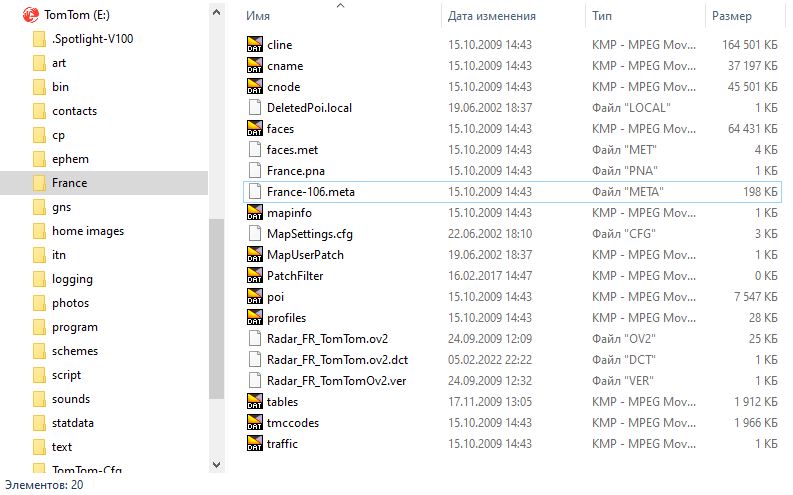Click the traffic DAT file icon

coord(255,443)
